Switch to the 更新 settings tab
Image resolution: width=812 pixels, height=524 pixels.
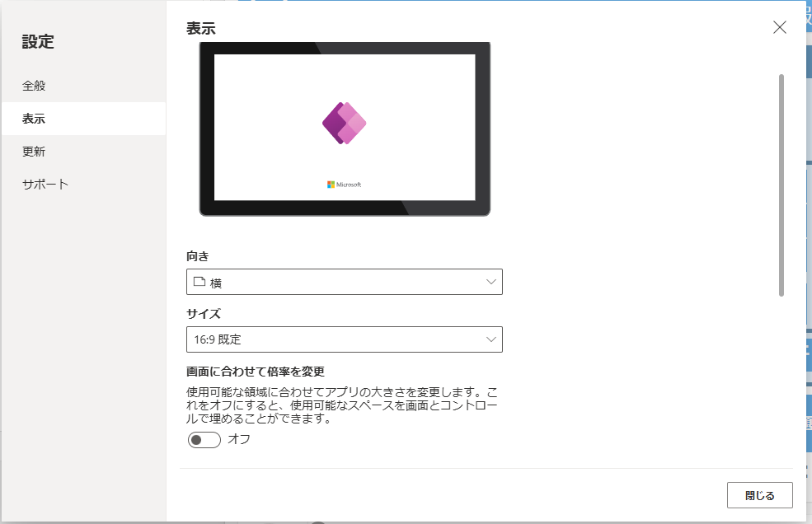click(83, 152)
